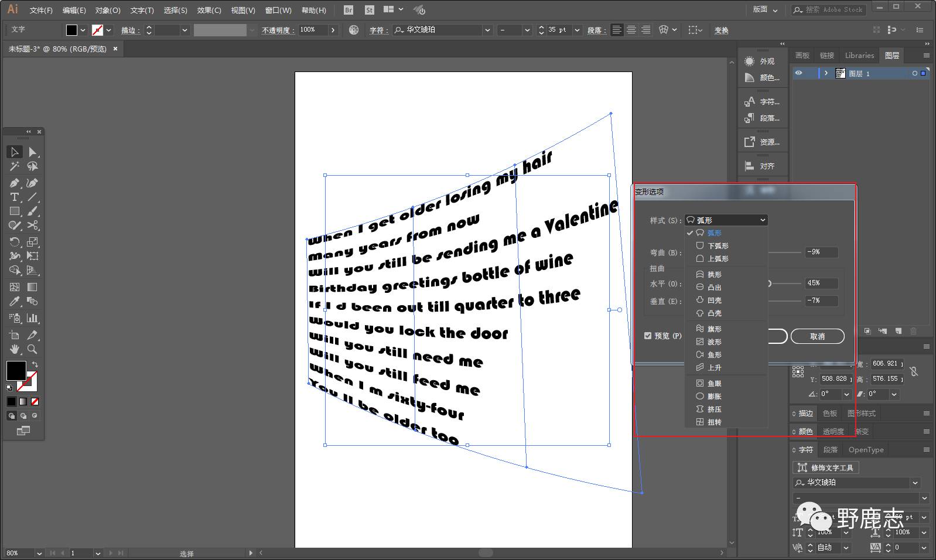
Task: Select the Free Transform tool
Action: 33,256
